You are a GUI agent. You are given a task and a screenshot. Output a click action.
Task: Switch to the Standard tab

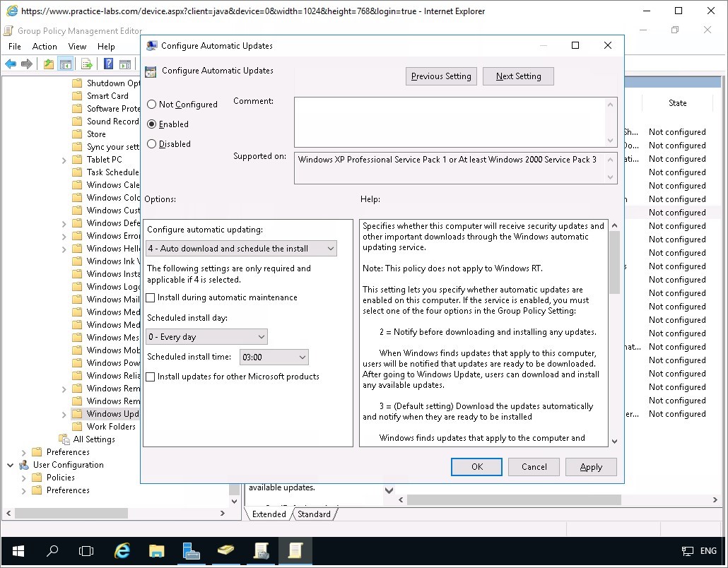314,514
